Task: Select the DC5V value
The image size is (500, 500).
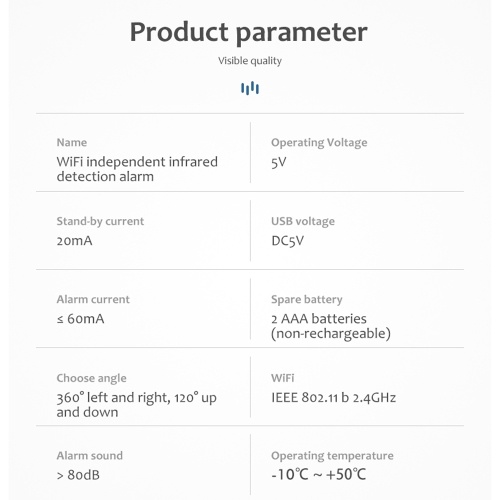Action: click(288, 241)
